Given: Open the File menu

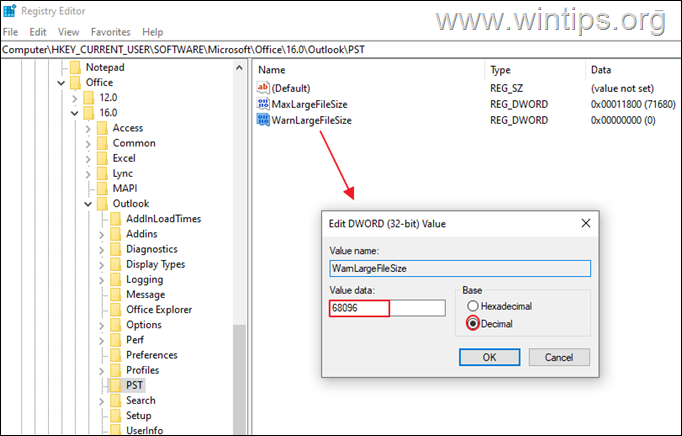Looking at the screenshot, I should [x=10, y=32].
